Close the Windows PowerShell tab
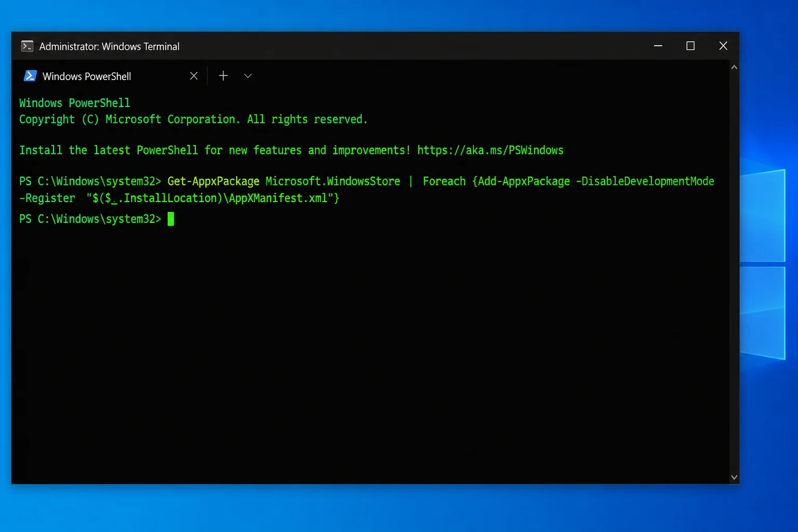 [194, 76]
